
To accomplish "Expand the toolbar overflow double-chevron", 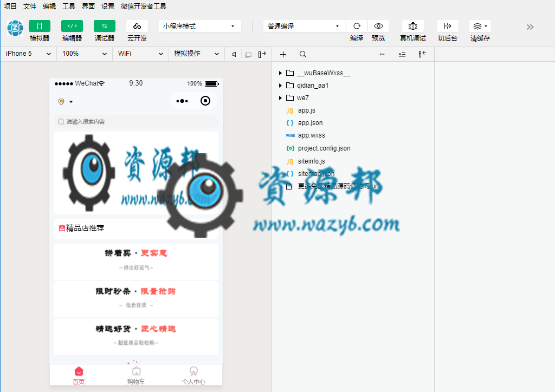I will 530,27.
